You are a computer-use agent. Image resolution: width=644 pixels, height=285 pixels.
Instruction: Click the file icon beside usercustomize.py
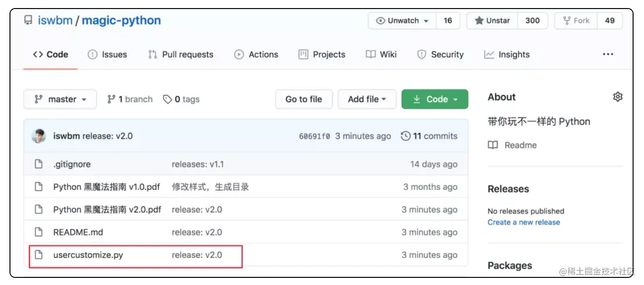tap(39, 255)
